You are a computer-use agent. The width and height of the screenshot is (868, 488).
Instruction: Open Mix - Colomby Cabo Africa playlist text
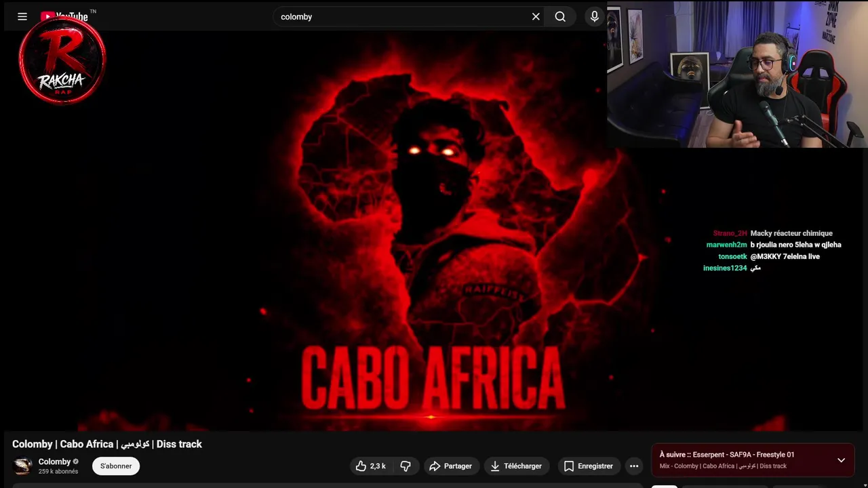point(723,466)
